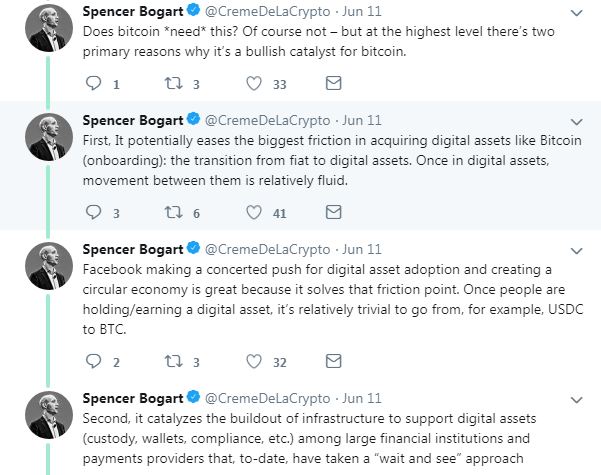Like the tweet with 41 likes
The height and width of the screenshot is (475, 601).
coord(254,213)
